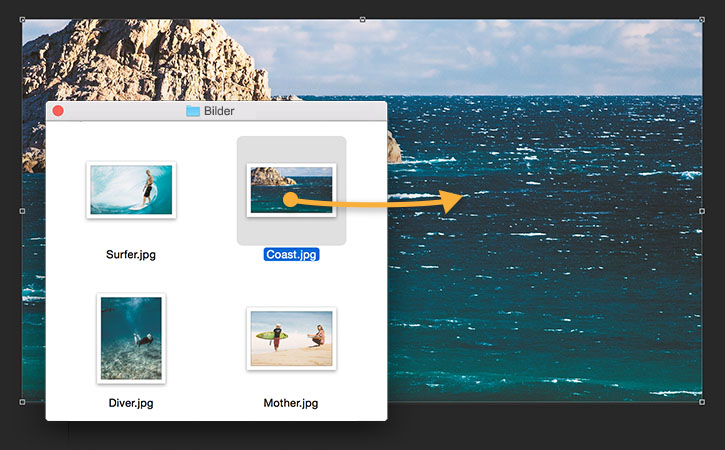
Task: Click the Mother.jpg filename label
Action: (291, 403)
